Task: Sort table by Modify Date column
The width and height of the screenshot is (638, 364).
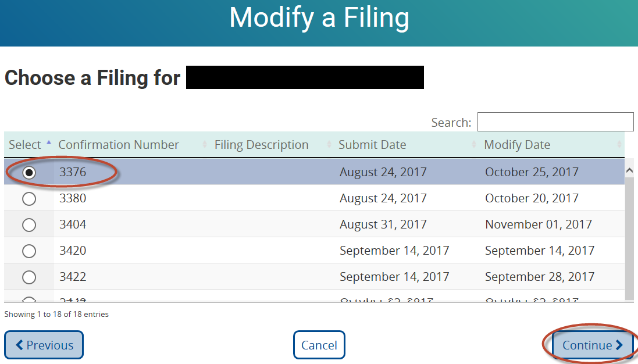Action: coord(517,145)
